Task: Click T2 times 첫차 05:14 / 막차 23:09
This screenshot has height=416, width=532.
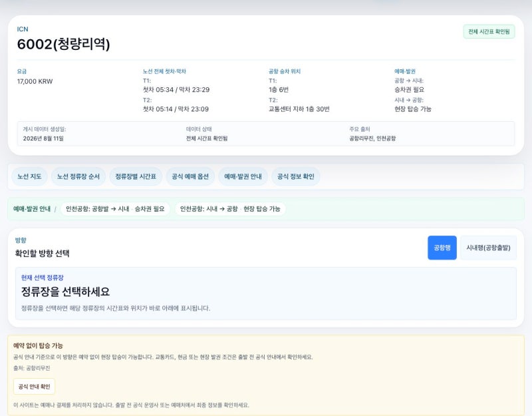Action: click(x=176, y=109)
